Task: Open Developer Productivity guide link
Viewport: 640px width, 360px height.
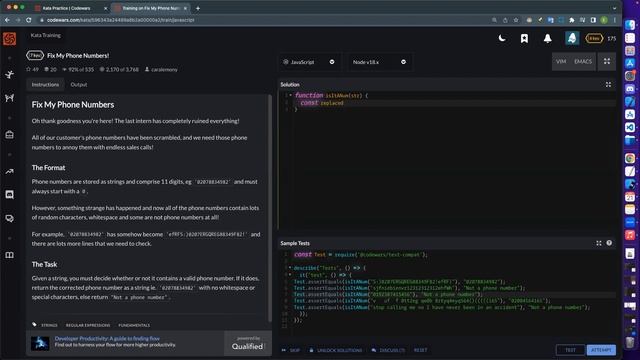Action: [107, 338]
